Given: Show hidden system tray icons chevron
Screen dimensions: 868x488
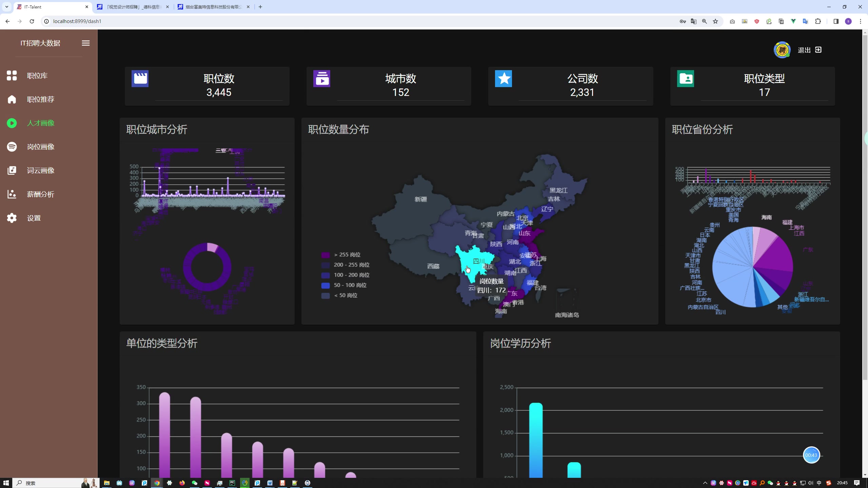Looking at the screenshot, I should pos(705,483).
